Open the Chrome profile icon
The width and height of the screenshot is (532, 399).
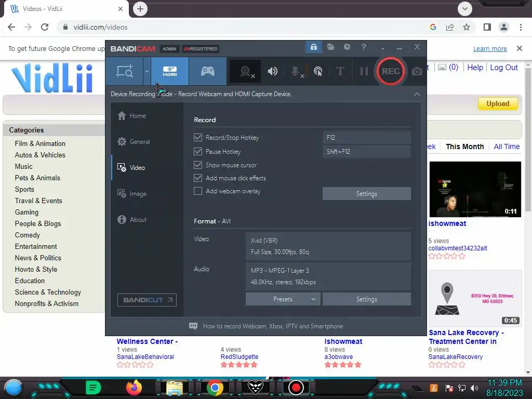pyautogui.click(x=504, y=27)
